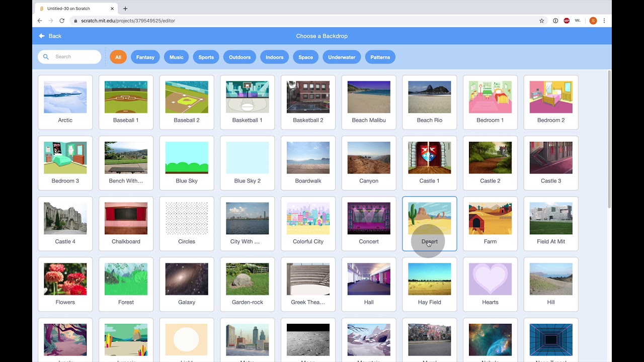Click the backdrop library vertical scrollbar
Image resolution: width=644 pixels, height=362 pixels.
click(609, 140)
